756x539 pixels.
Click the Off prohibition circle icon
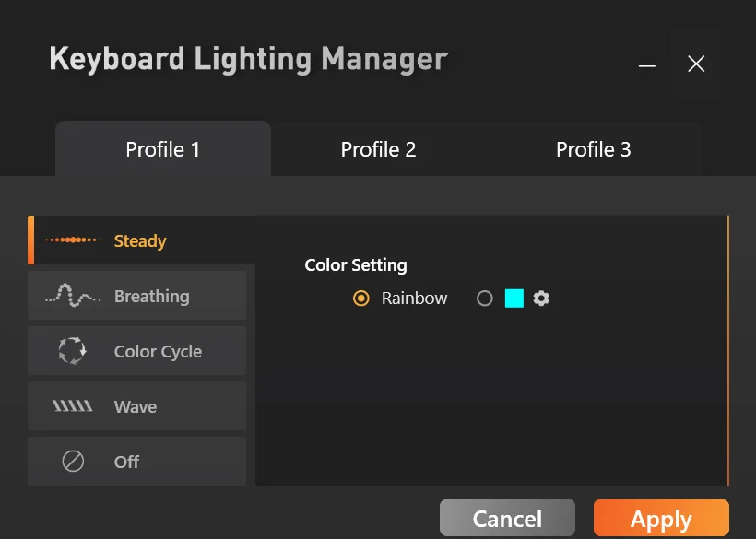click(x=73, y=461)
